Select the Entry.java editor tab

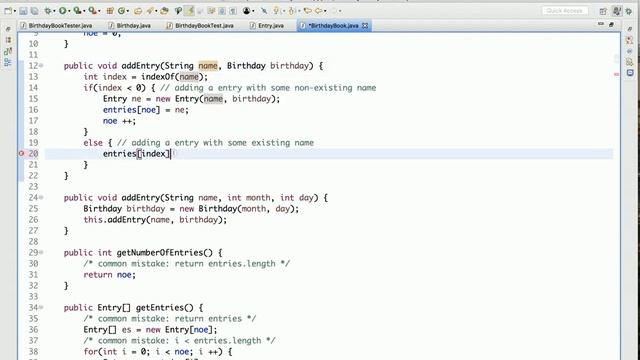[267, 25]
